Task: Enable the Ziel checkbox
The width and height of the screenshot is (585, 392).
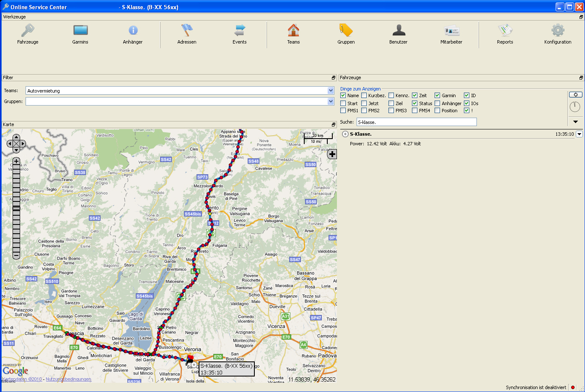Action: (x=391, y=103)
